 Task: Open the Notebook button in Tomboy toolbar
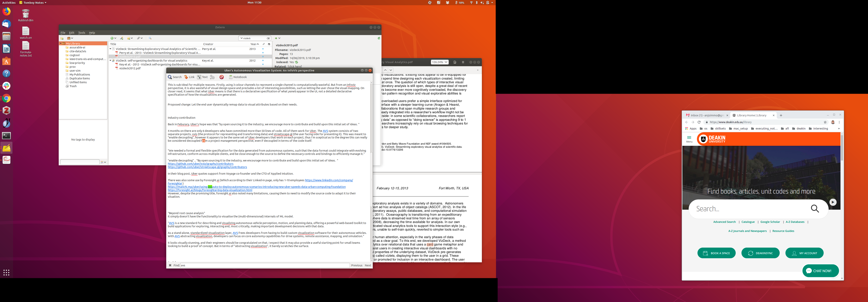coord(238,77)
